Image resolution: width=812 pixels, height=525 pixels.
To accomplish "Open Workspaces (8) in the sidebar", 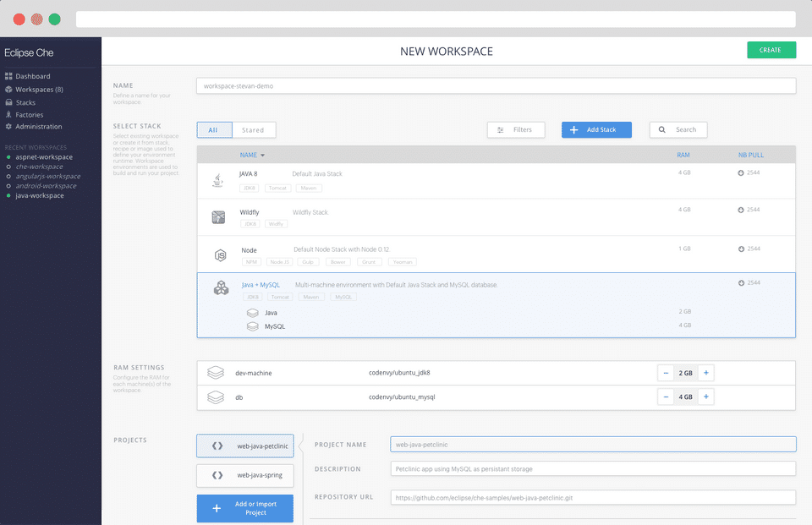I will coord(40,89).
